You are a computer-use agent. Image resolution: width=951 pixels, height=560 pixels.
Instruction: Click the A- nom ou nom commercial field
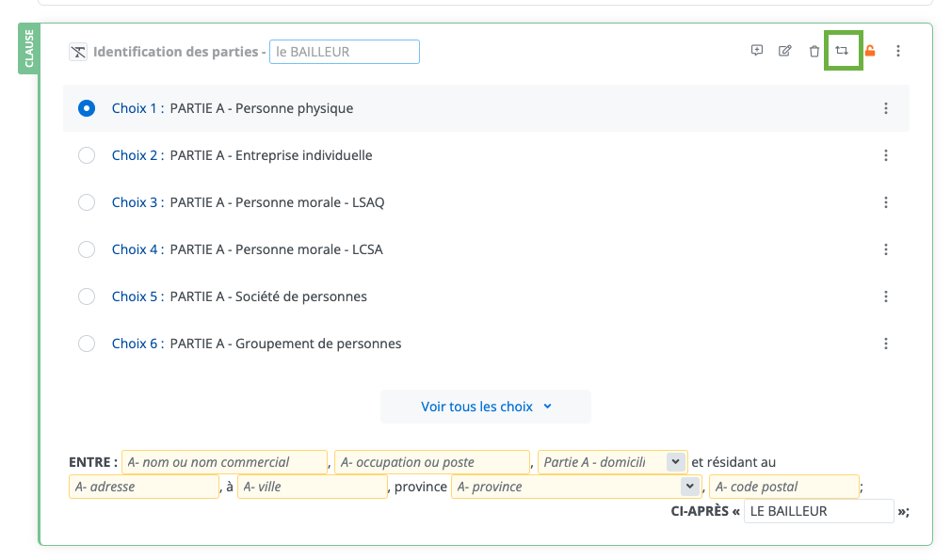(x=224, y=462)
